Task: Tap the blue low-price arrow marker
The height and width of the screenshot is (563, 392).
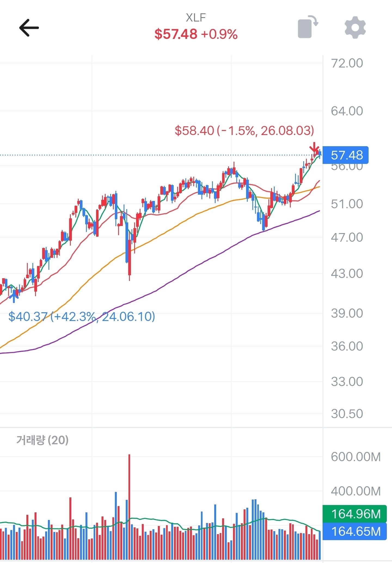Action: pyautogui.click(x=14, y=296)
